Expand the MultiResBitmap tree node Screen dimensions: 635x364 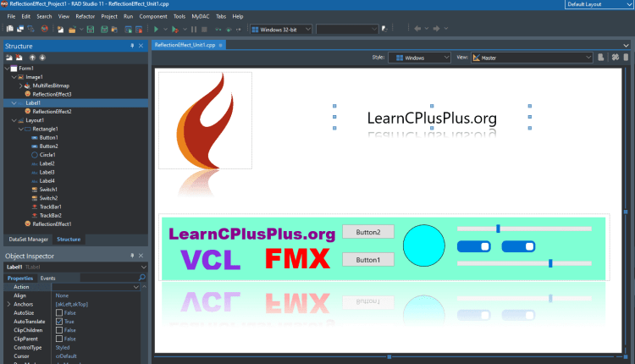[x=20, y=85]
